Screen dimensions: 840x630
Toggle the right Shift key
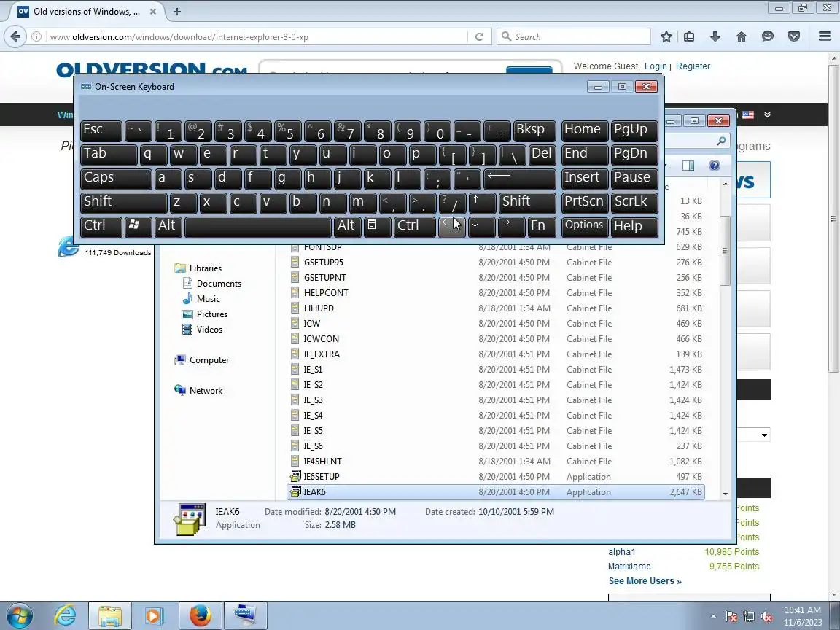point(527,203)
